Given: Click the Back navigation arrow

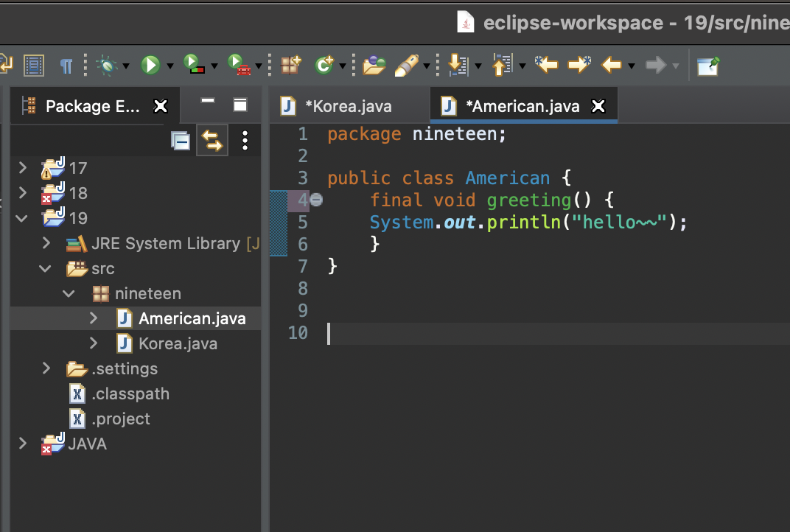Looking at the screenshot, I should [x=612, y=65].
